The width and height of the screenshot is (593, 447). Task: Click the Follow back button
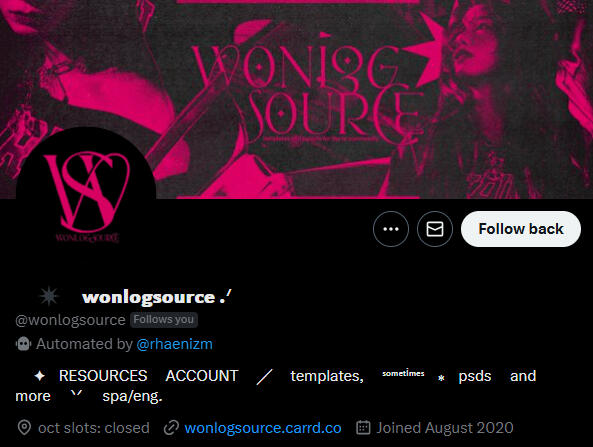coord(521,229)
